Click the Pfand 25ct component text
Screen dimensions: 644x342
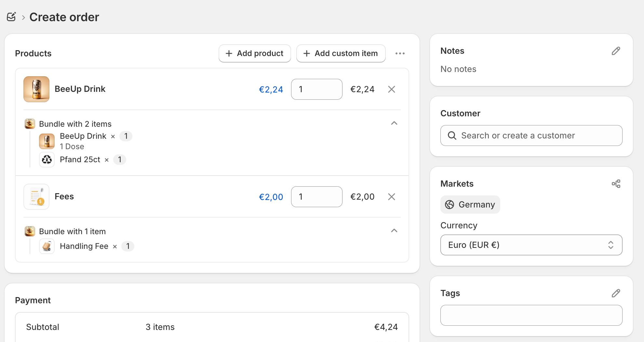pos(80,160)
